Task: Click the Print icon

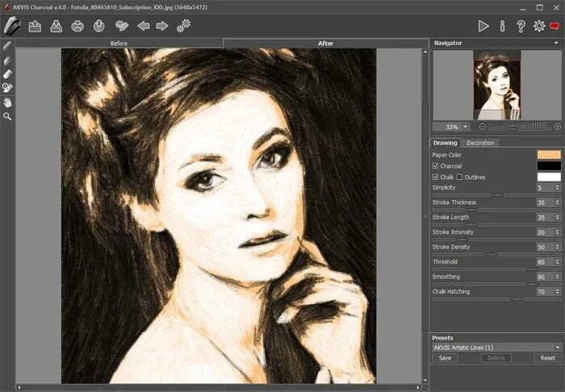Action: 77,27
